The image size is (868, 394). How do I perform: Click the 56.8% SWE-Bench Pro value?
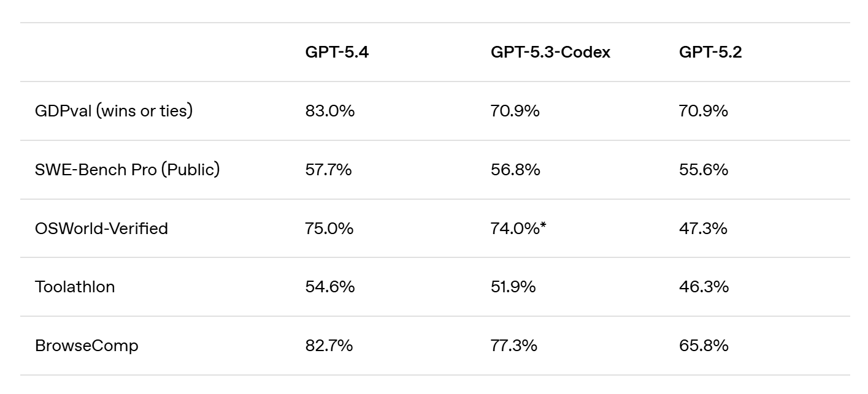click(515, 170)
